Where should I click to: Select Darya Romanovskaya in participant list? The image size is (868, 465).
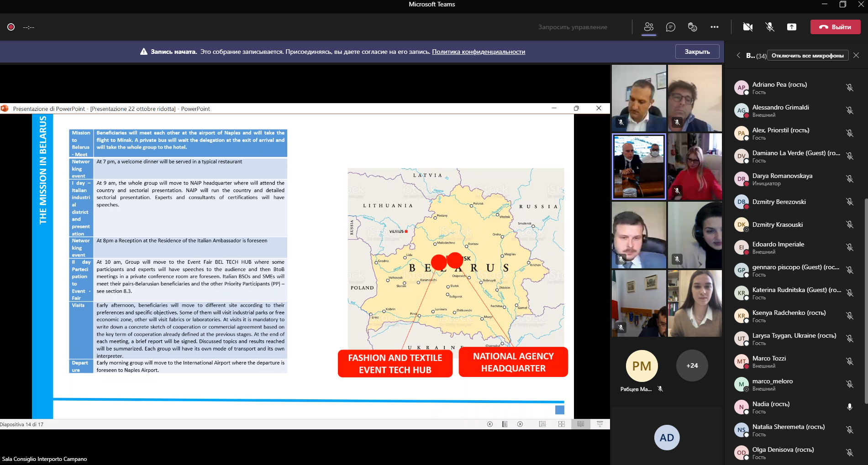[x=795, y=179]
